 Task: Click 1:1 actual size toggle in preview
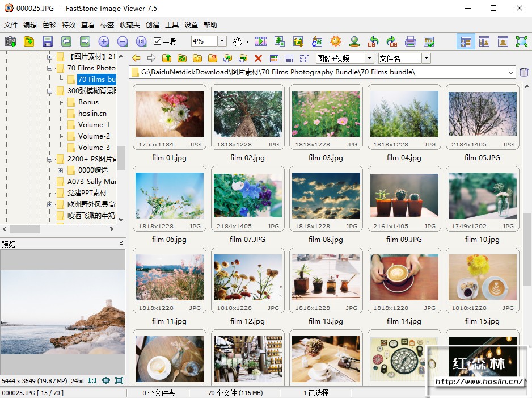click(92, 380)
